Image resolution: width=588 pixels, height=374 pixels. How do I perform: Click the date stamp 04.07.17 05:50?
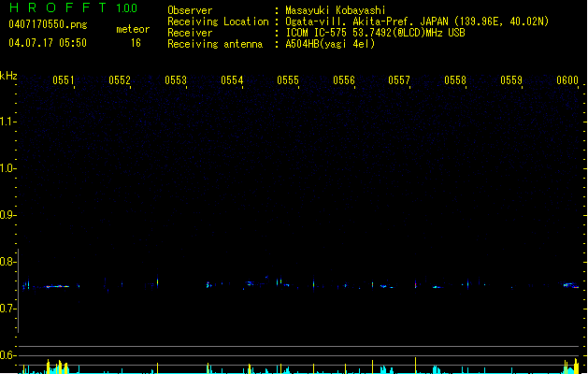[48, 43]
